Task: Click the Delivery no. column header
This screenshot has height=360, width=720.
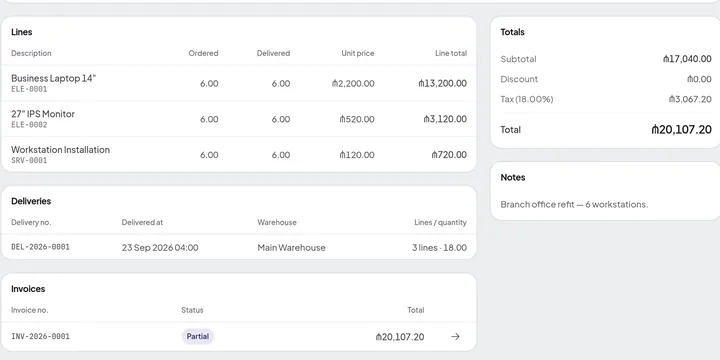Action: [31, 222]
